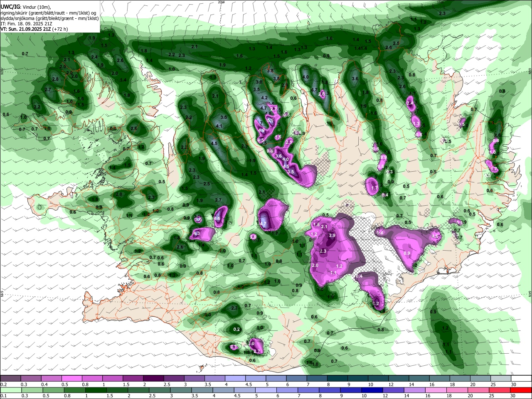Viewport: 532px width, 399px height.
Task: Click the '4.3' value in purple patch
Action: (197, 234)
